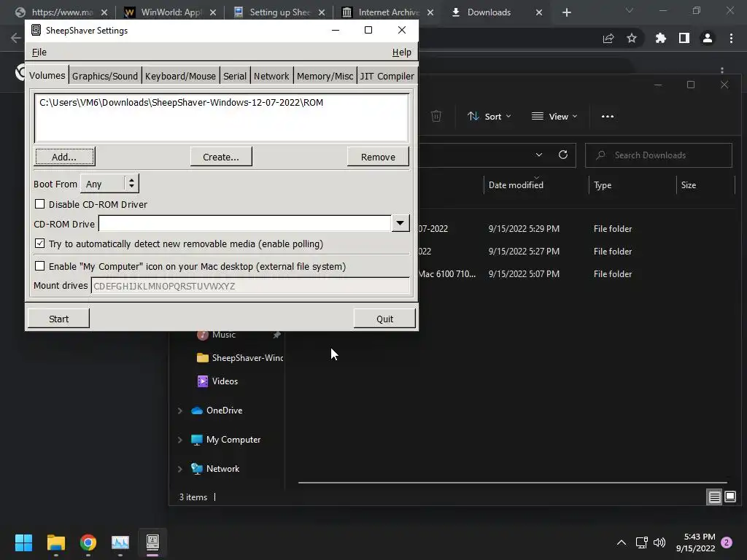Viewport: 747px width, 560px height.
Task: Open Chrome profile icon
Action: 708,38
